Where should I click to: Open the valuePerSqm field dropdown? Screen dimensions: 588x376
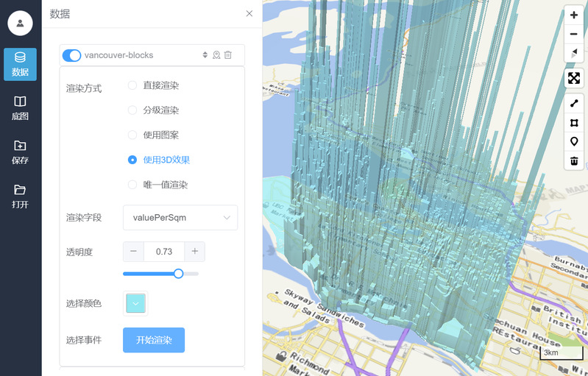click(180, 217)
